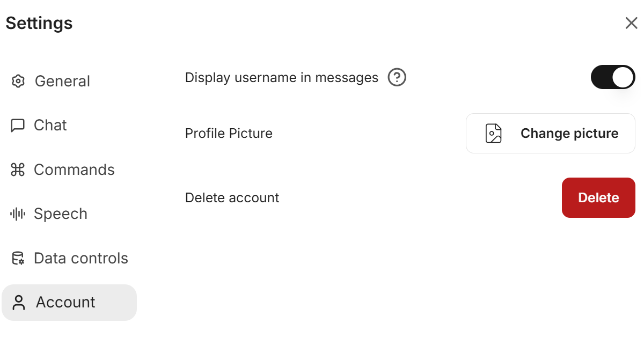The image size is (644, 338).
Task: Click the person icon beside Account
Action: (19, 303)
